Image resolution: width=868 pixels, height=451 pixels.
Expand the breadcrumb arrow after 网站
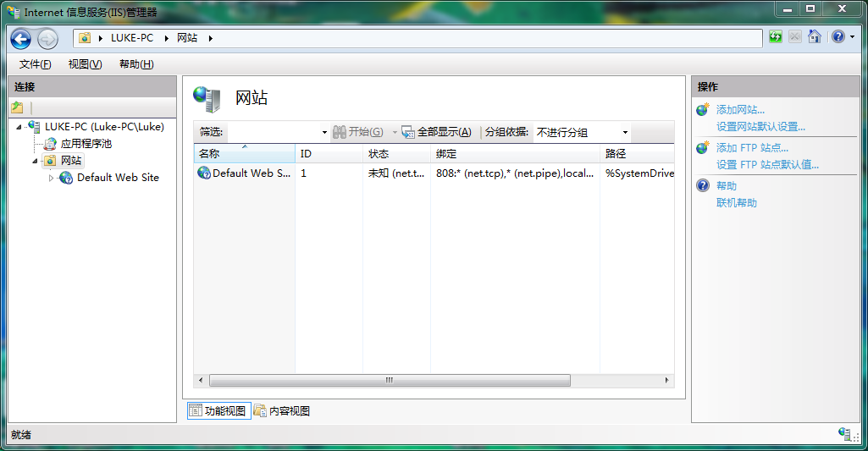coord(210,38)
